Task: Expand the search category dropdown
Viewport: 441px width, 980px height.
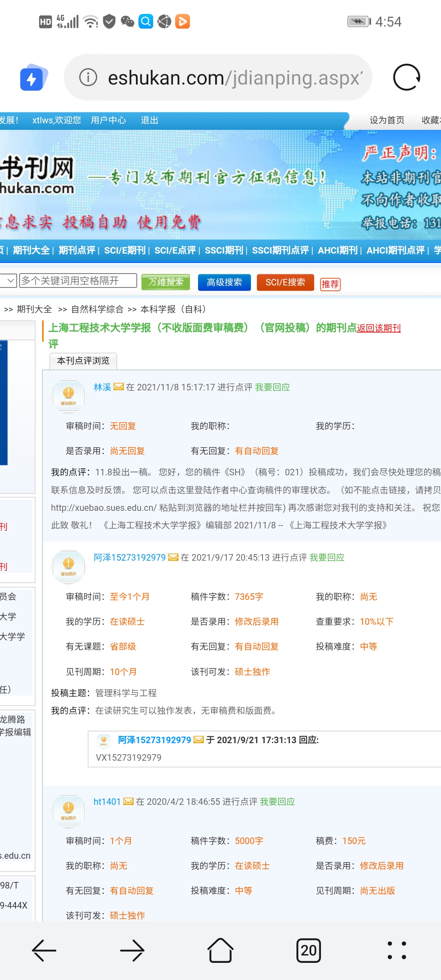Action: pos(8,281)
